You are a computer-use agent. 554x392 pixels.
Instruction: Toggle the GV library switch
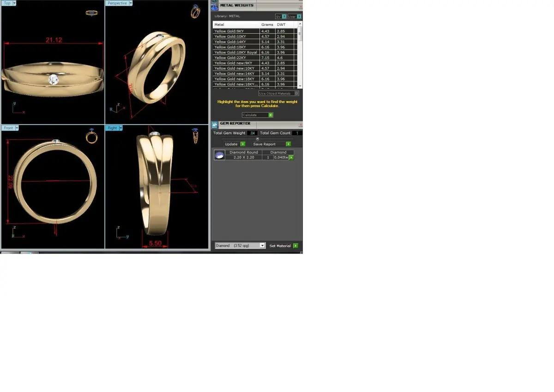pyautogui.click(x=281, y=16)
